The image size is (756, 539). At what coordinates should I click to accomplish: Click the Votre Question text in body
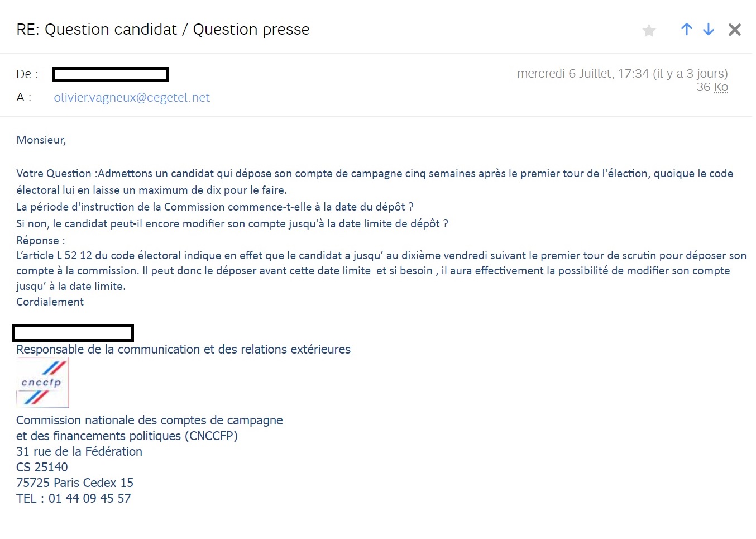tap(54, 174)
